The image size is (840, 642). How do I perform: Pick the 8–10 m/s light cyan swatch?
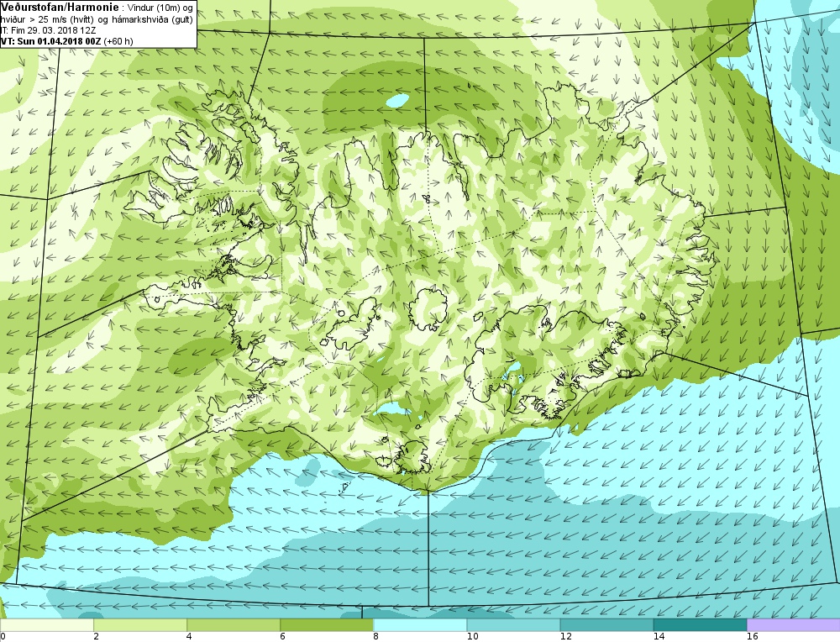(x=420, y=625)
